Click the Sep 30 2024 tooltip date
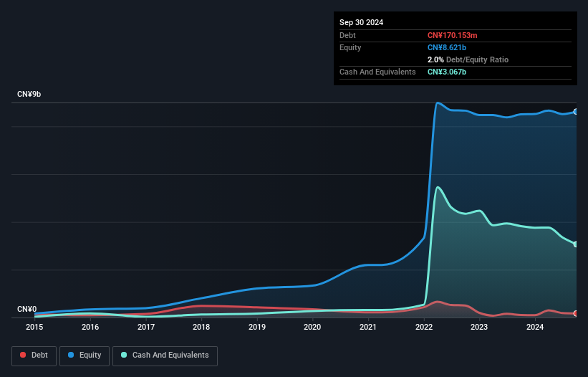The width and height of the screenshot is (588, 377). coord(361,22)
